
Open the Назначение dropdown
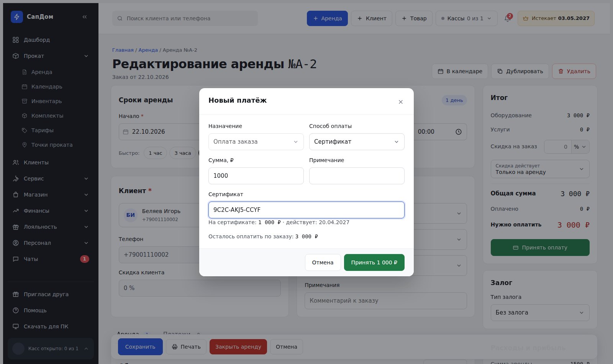coord(256,142)
